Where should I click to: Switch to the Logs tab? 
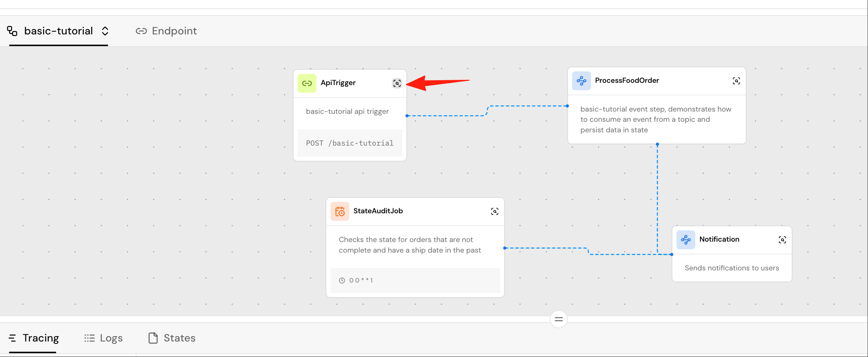pos(104,338)
